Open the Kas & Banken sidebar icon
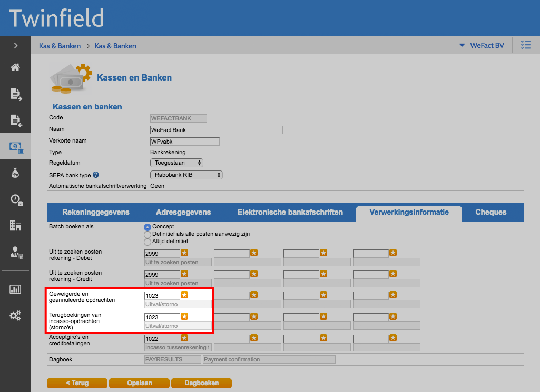The width and height of the screenshot is (540, 392). tap(15, 147)
